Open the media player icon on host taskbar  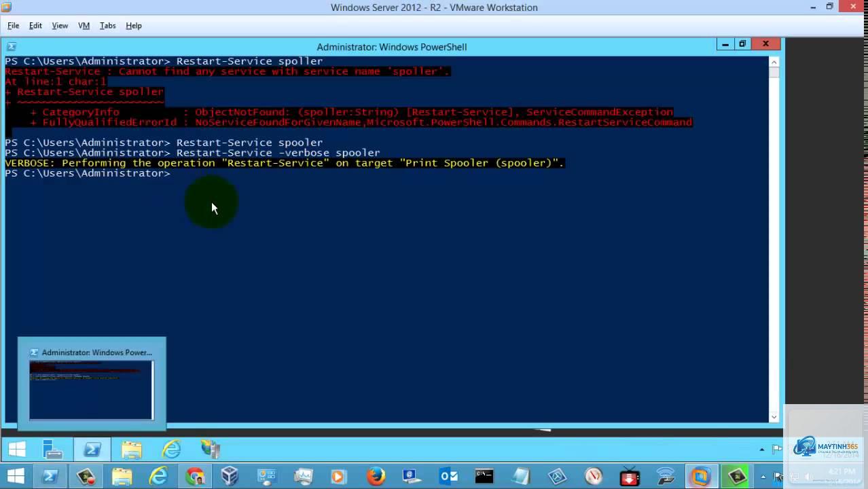click(x=339, y=476)
